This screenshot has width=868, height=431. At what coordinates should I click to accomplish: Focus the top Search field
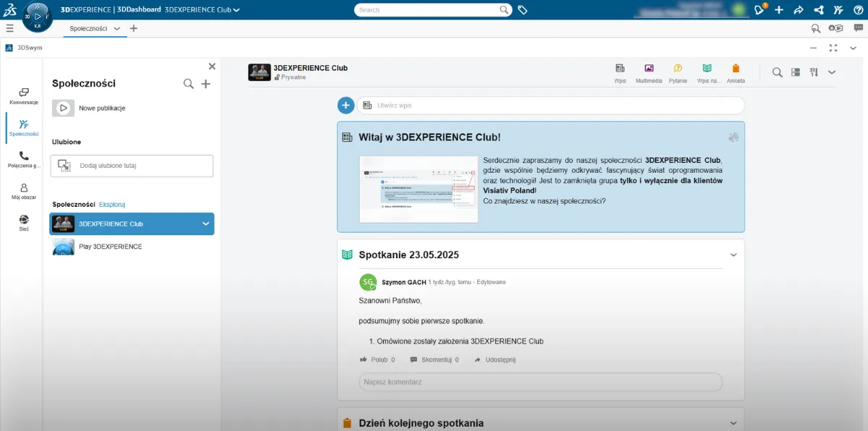pos(433,10)
